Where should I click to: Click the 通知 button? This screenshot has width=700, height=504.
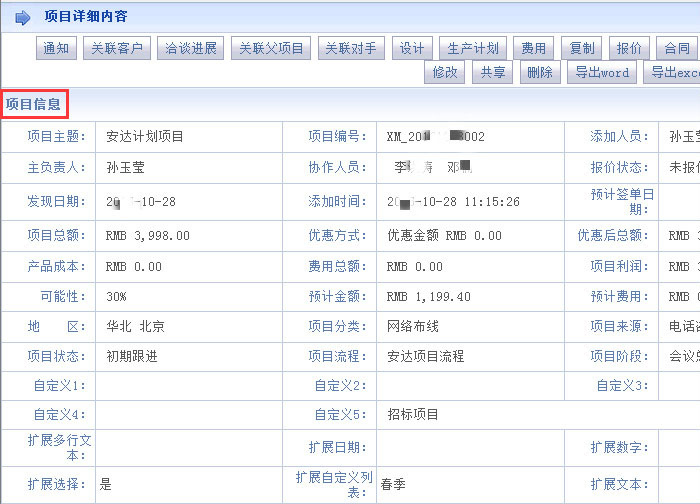[57, 48]
